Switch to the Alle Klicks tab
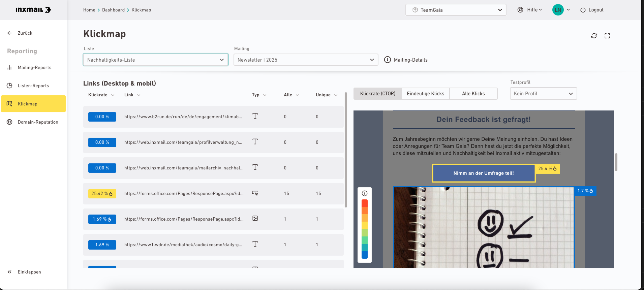 (x=473, y=94)
